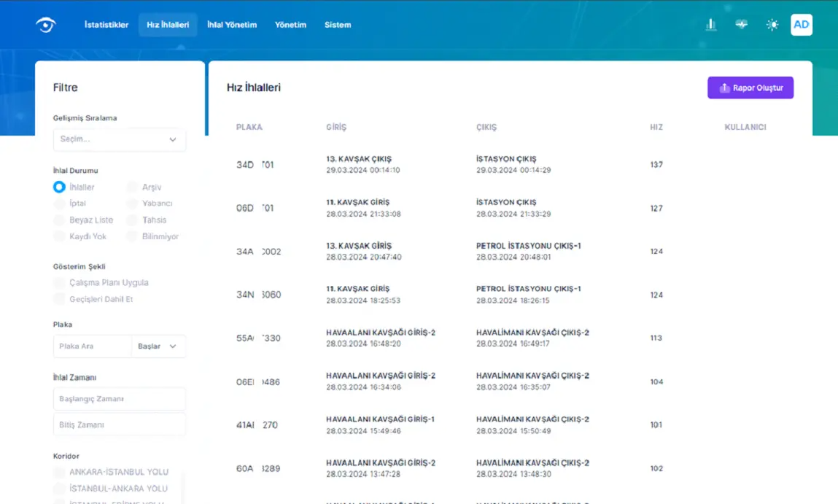Expand the Gelişmiş Sıralama dropdown
The height and width of the screenshot is (504, 838).
(119, 139)
